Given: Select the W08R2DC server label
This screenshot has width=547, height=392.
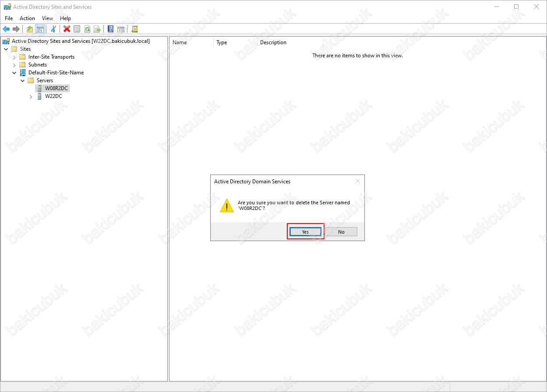Looking at the screenshot, I should tap(56, 88).
